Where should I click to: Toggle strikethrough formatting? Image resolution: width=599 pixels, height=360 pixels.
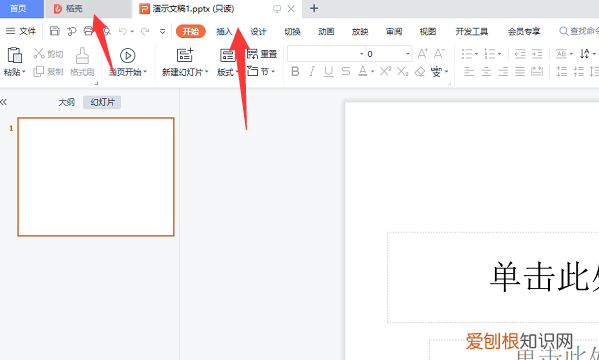[x=346, y=71]
